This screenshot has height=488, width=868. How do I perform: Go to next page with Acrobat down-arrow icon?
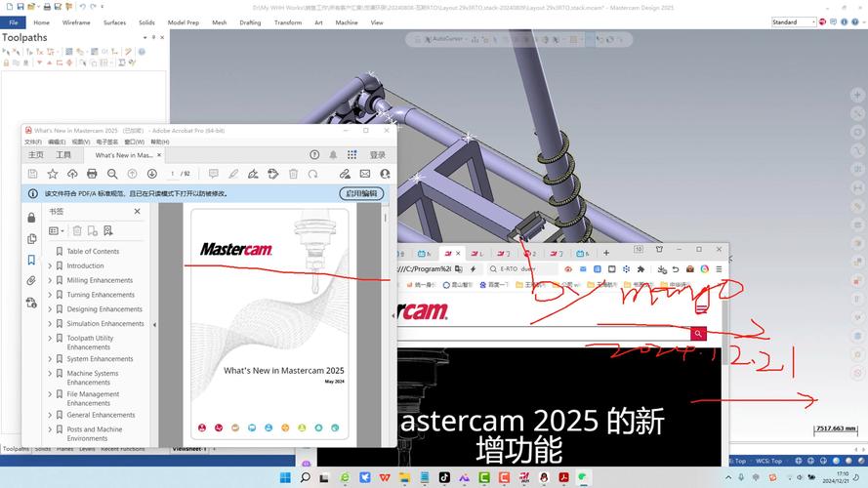(152, 174)
